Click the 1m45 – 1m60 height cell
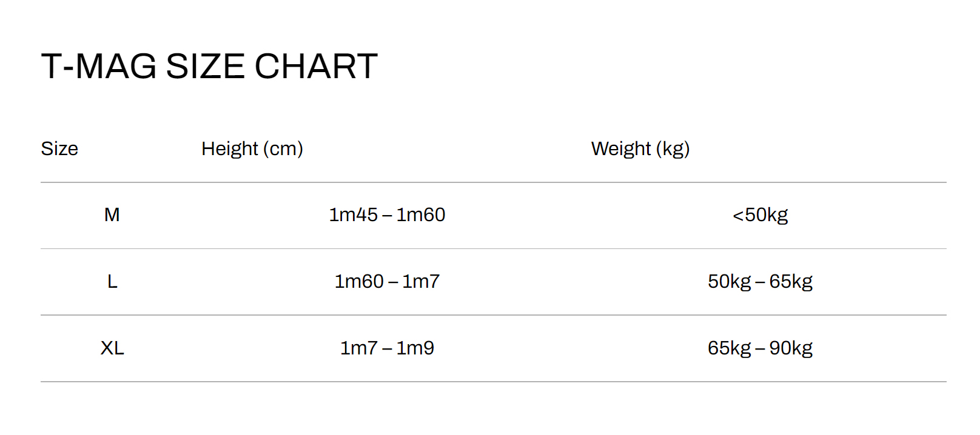The width and height of the screenshot is (980, 435). tap(387, 214)
